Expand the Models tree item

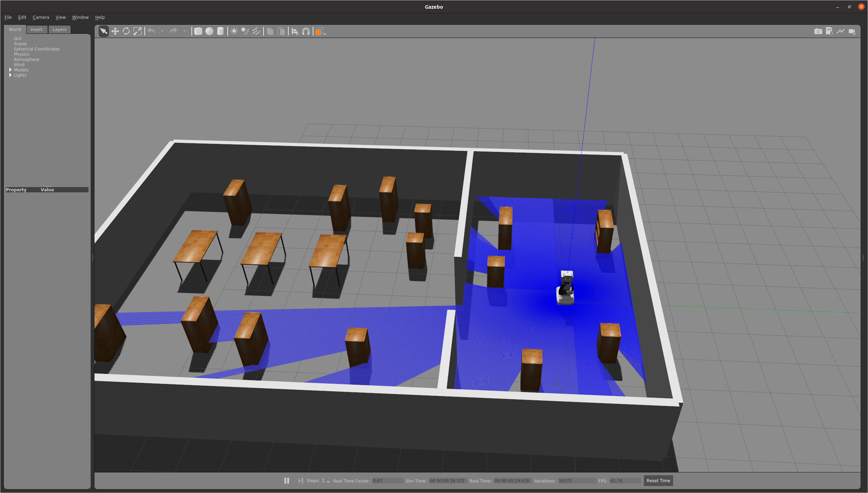(10, 70)
